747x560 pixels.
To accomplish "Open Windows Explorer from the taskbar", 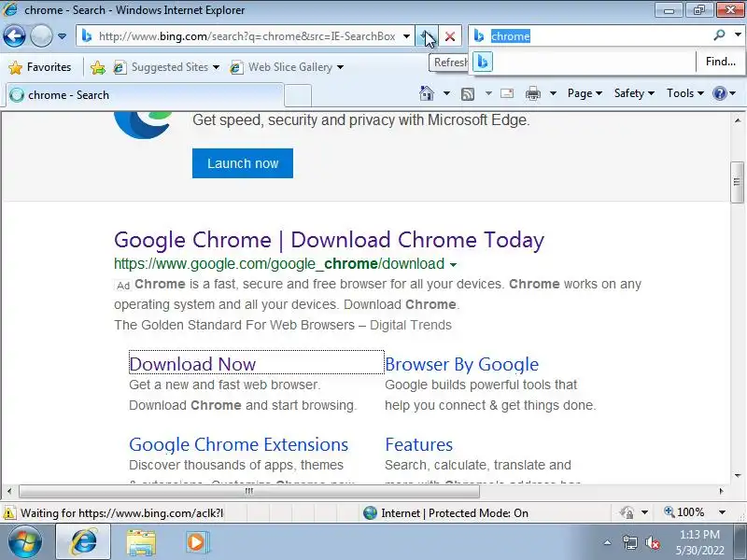I will [x=140, y=542].
